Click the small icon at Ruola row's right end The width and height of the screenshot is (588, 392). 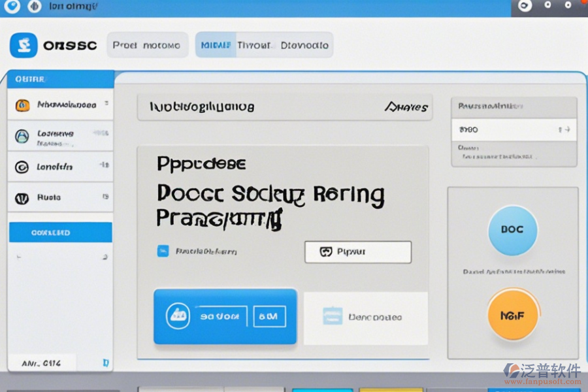(x=106, y=197)
